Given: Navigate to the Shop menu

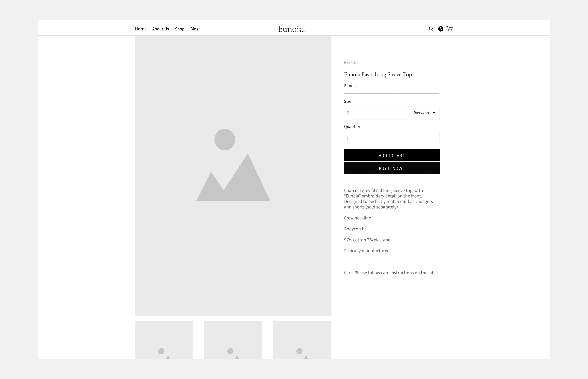Looking at the screenshot, I should point(179,29).
